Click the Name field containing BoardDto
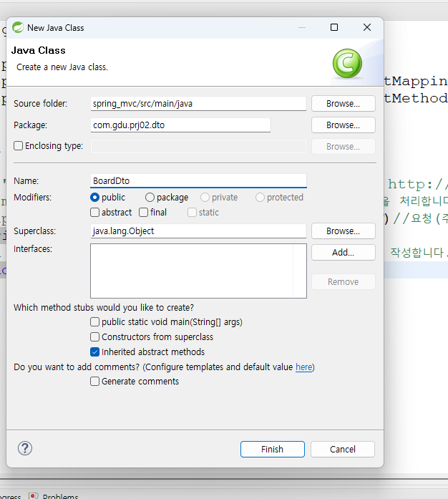The height and width of the screenshot is (499, 448). (x=198, y=180)
